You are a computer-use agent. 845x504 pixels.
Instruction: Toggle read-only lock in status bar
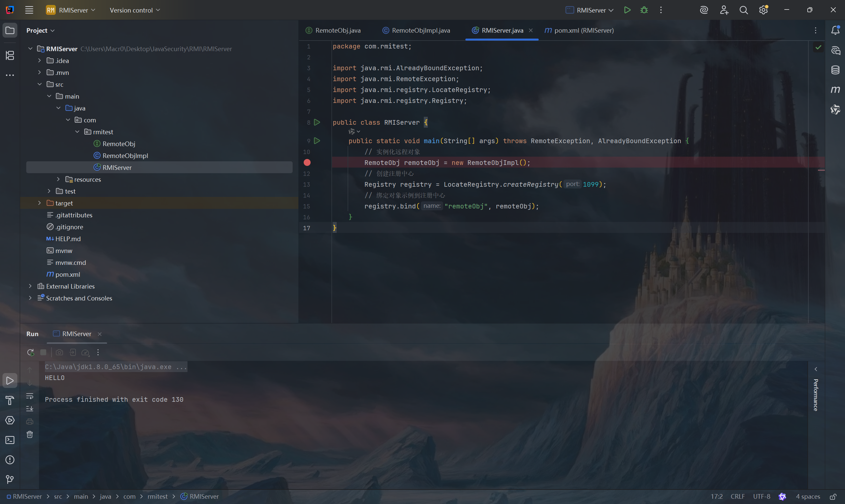tap(833, 496)
